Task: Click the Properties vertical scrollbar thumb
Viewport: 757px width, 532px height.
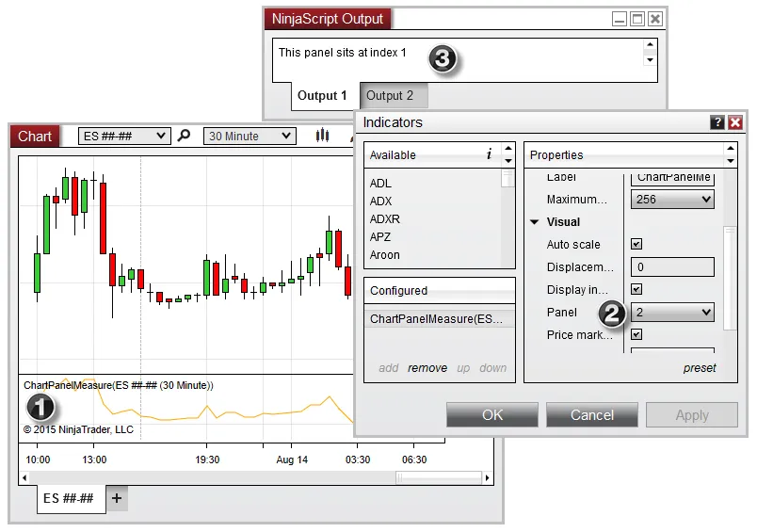Action: 730,278
